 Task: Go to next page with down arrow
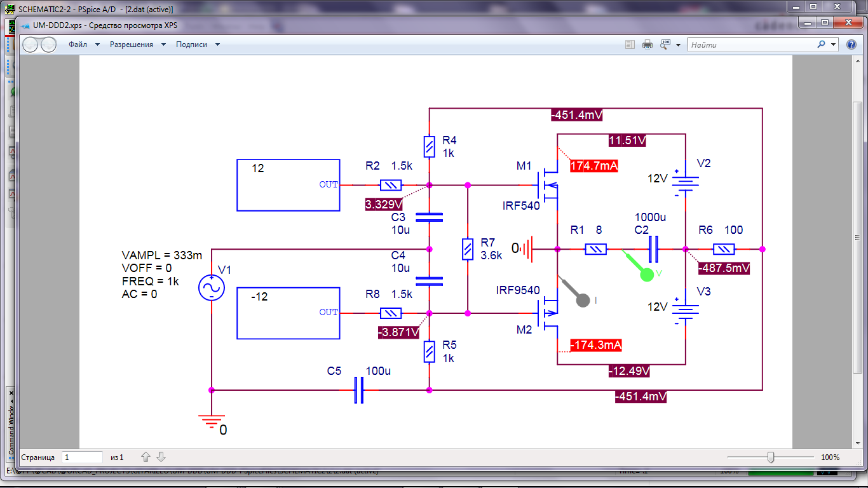161,457
